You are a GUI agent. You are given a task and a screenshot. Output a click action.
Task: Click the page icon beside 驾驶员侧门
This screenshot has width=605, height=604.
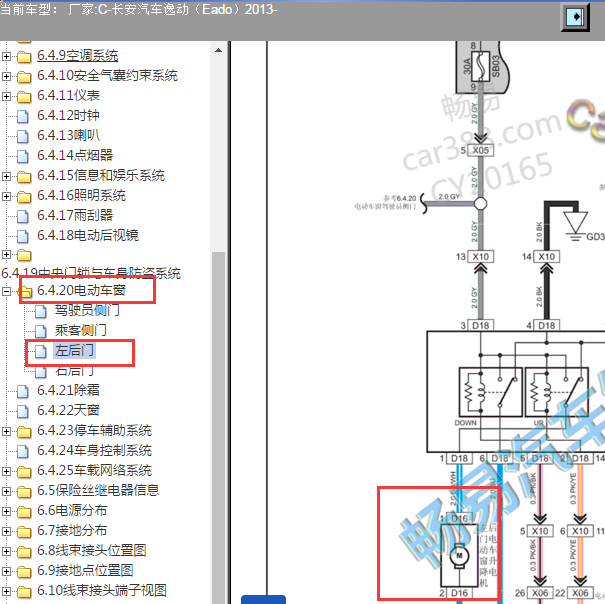click(41, 311)
